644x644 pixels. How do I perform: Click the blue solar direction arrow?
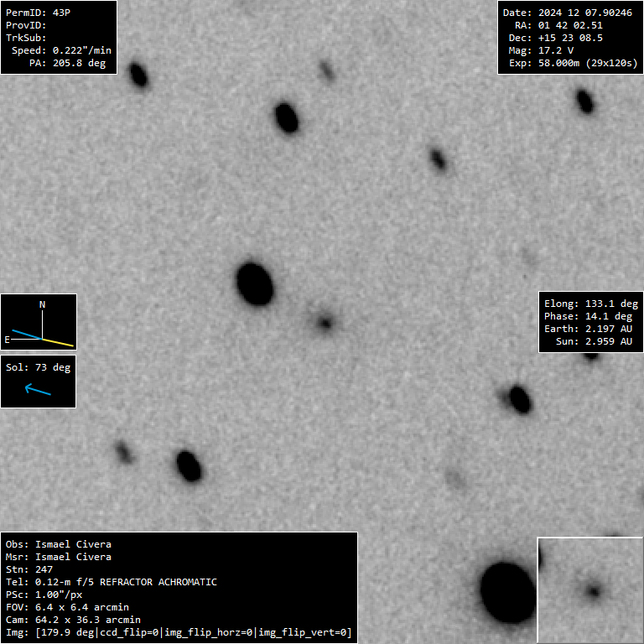click(38, 389)
